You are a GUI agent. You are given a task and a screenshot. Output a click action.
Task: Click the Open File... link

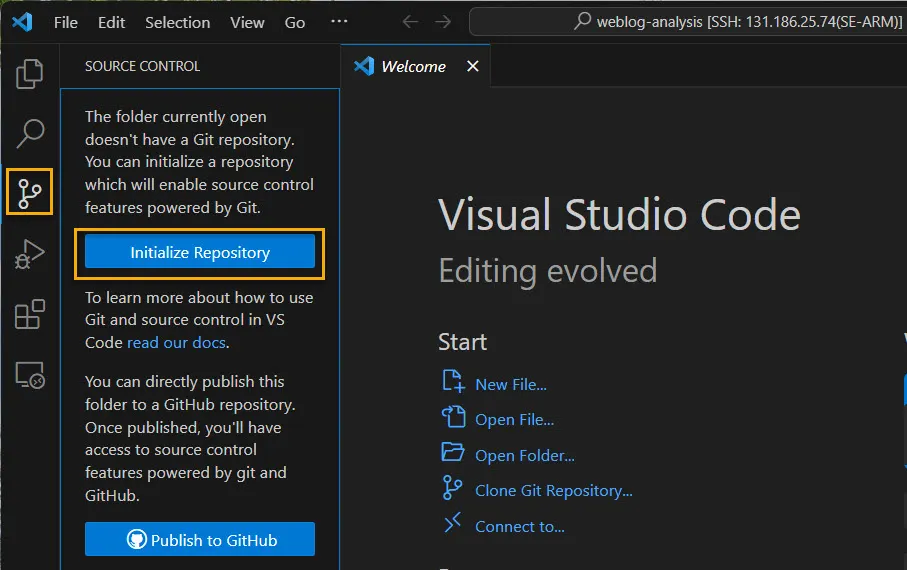coord(514,420)
